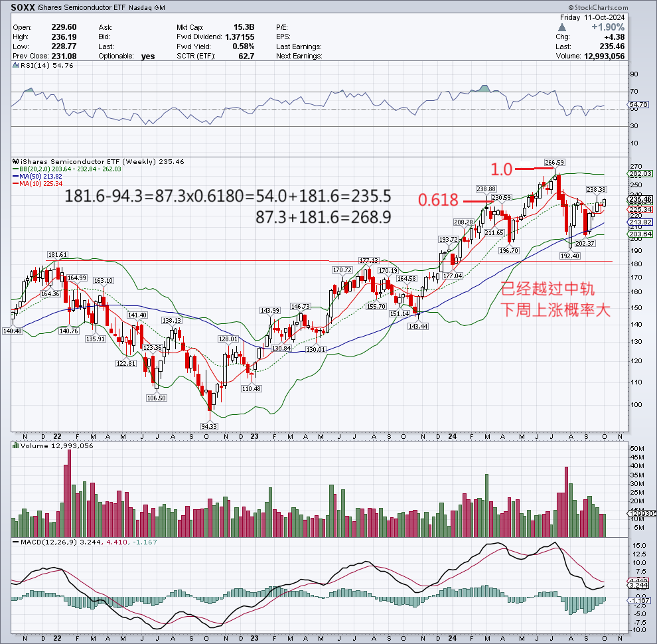Click the SOXX ticker symbol
The height and width of the screenshot is (644, 657).
(23, 7)
